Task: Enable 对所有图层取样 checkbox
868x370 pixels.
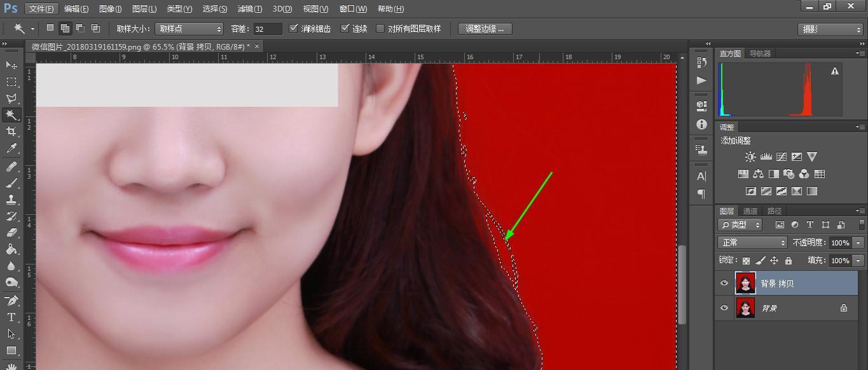Action: coord(380,29)
